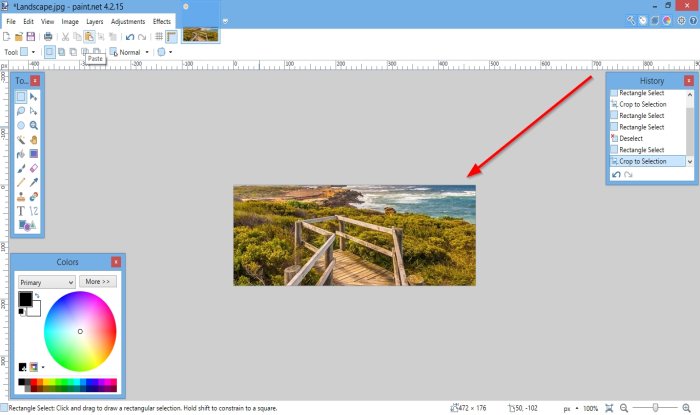
Task: Open the Edit menu
Action: pos(28,21)
